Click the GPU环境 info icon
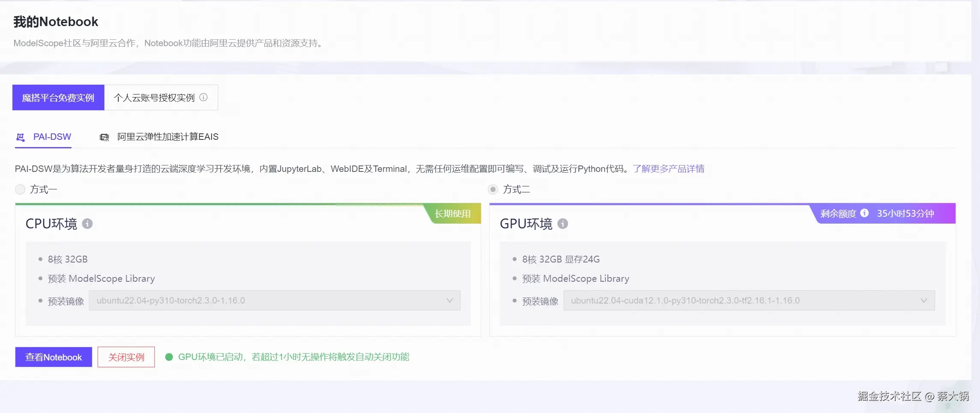Screen dimensions: 980x413 click(x=563, y=224)
